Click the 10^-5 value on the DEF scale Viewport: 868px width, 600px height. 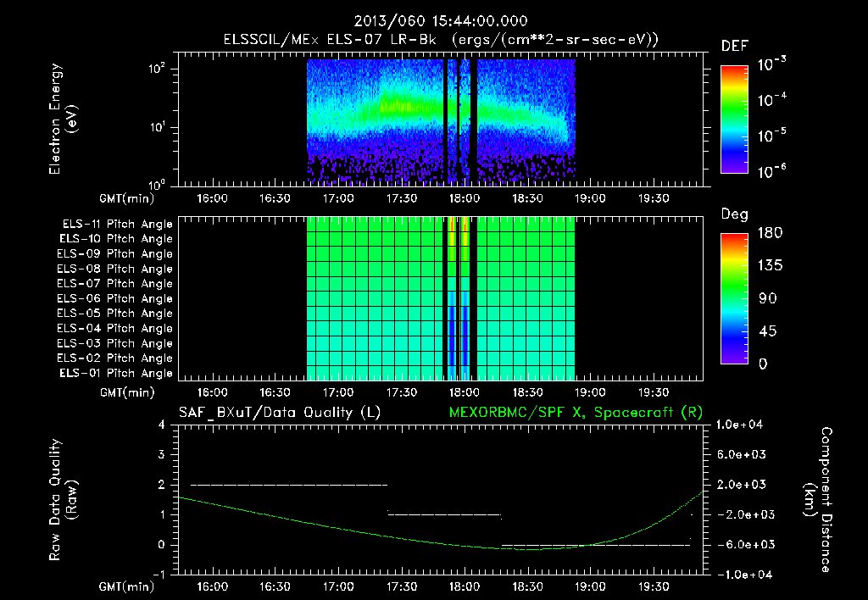click(x=771, y=136)
